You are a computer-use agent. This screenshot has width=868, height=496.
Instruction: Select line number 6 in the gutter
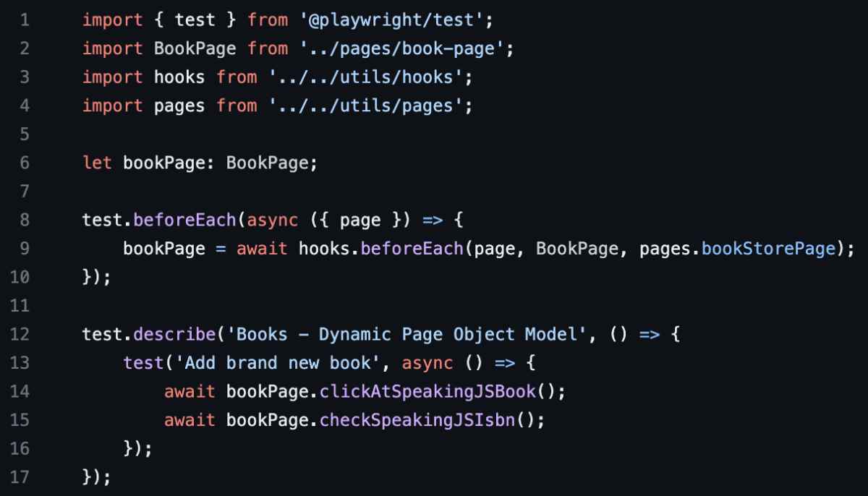point(25,163)
